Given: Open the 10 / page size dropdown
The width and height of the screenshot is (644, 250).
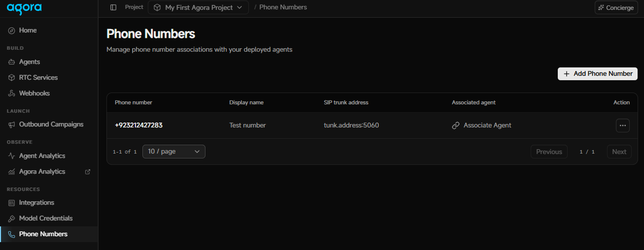Looking at the screenshot, I should pyautogui.click(x=174, y=152).
